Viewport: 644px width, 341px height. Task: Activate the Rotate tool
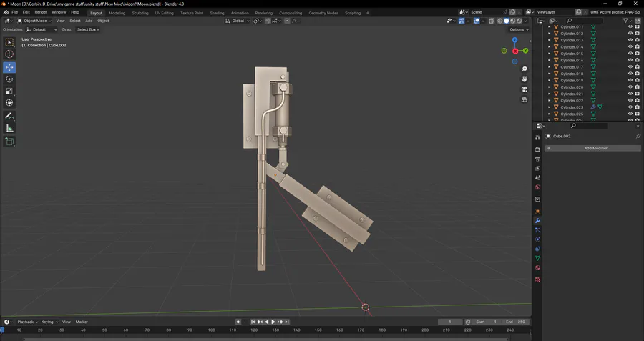[9, 79]
